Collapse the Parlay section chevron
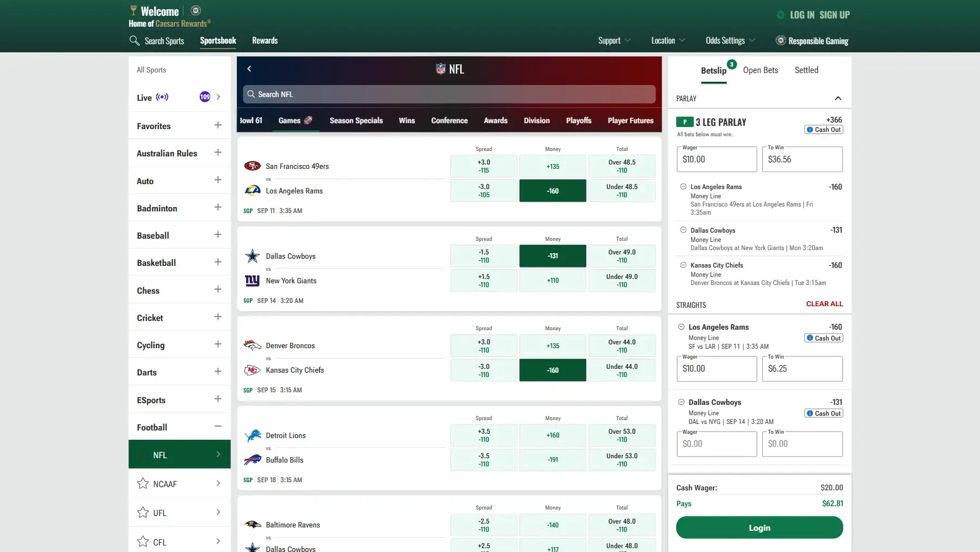The image size is (980, 552). click(838, 99)
